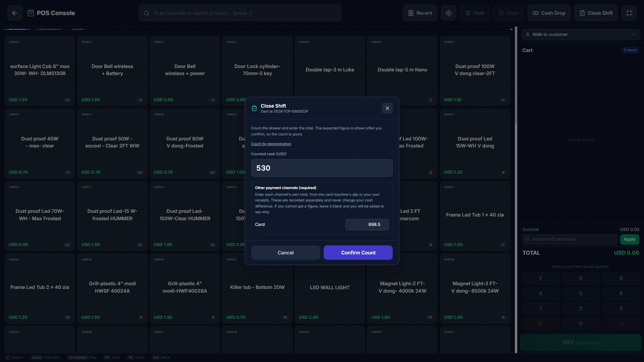Click the Clear trash button in the toolbar

(508, 13)
